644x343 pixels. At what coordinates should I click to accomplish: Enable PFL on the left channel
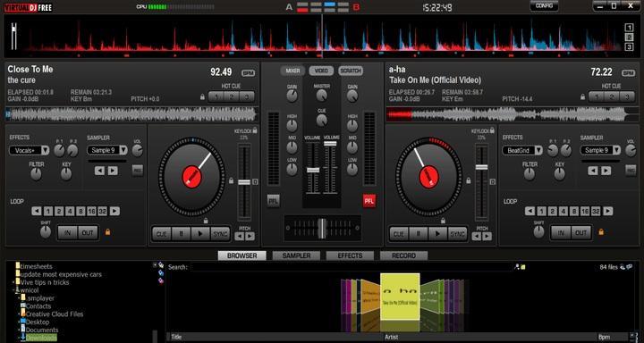click(x=273, y=201)
